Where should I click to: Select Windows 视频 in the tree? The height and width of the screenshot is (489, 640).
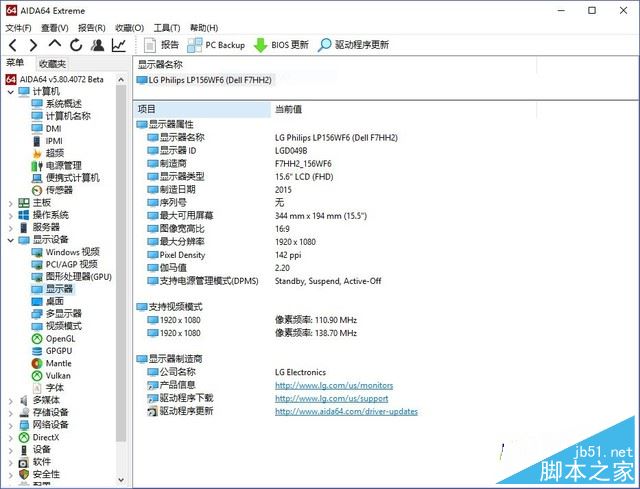coord(66,252)
